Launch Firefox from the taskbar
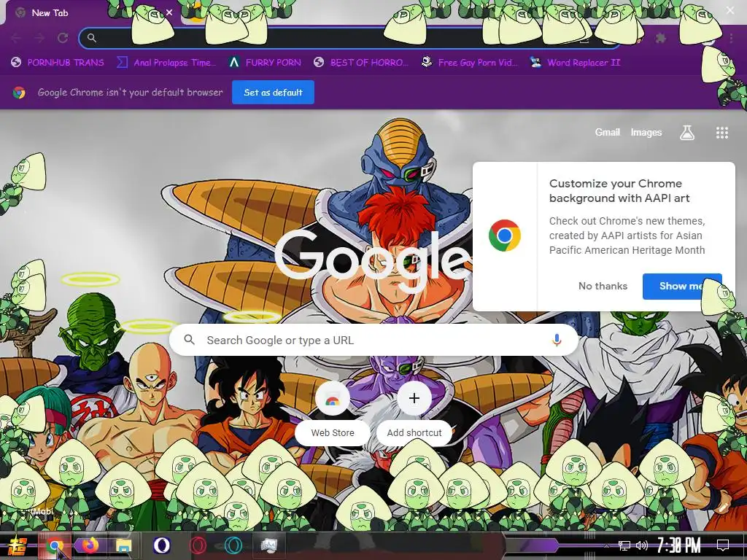 [90, 545]
